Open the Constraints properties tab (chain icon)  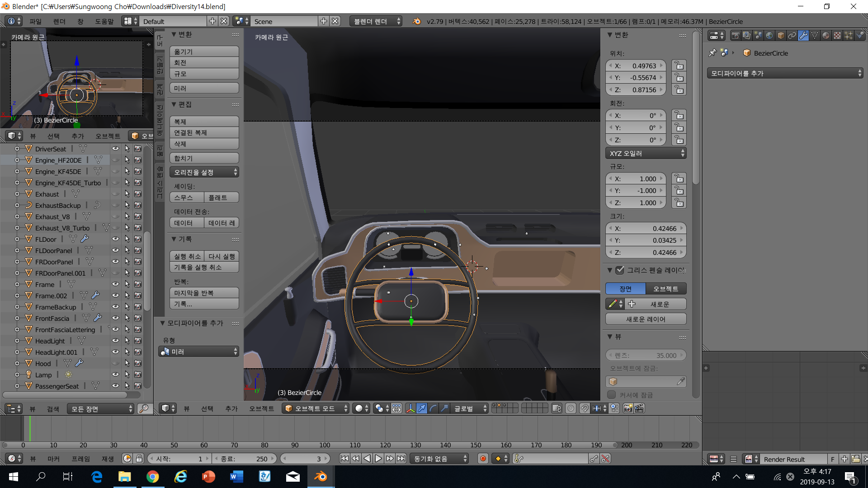pos(792,35)
